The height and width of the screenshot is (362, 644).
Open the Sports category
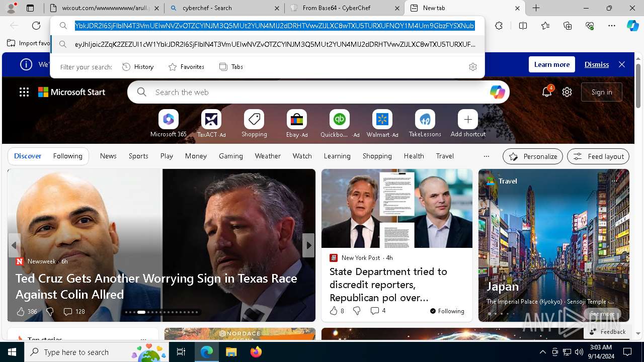click(x=138, y=156)
